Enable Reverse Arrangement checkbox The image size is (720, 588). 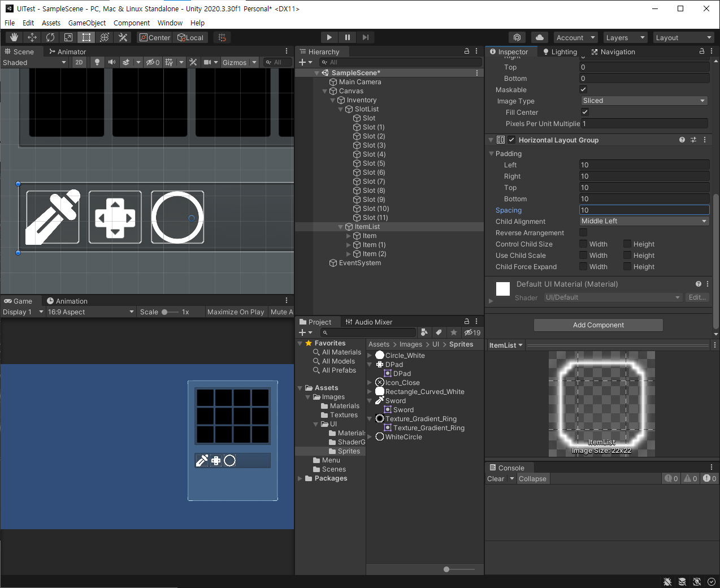pyautogui.click(x=583, y=232)
